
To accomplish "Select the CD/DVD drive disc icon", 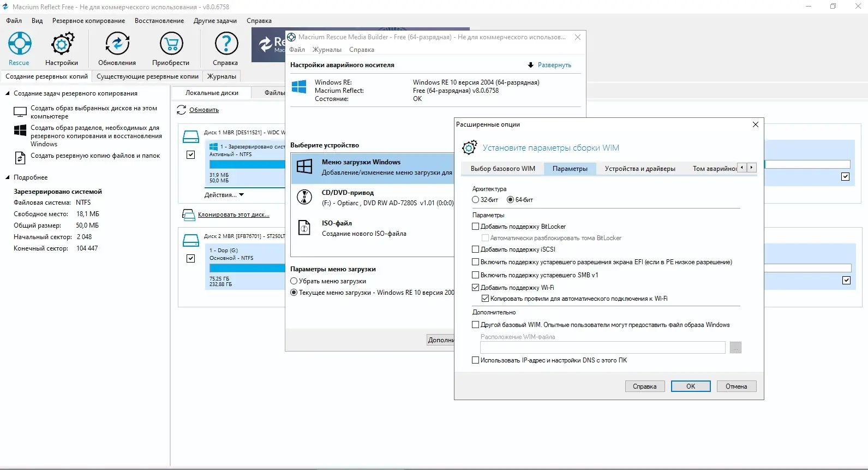I will pyautogui.click(x=304, y=197).
